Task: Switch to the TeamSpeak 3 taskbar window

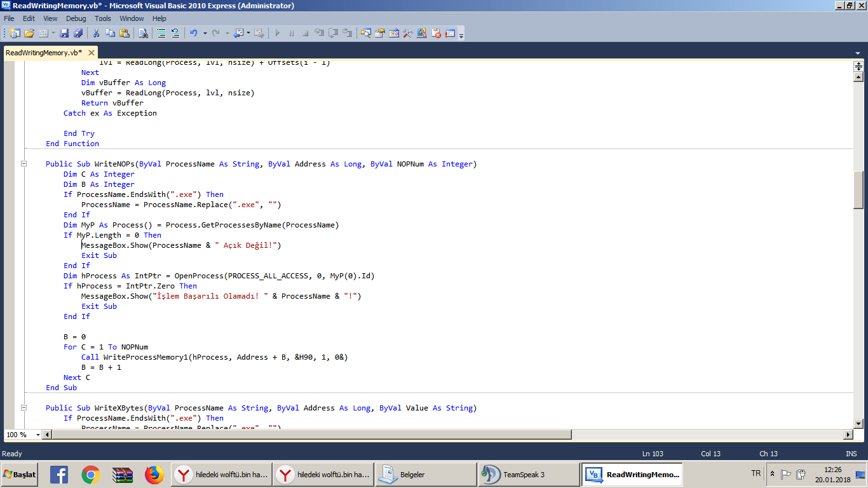Action: pyautogui.click(x=529, y=474)
